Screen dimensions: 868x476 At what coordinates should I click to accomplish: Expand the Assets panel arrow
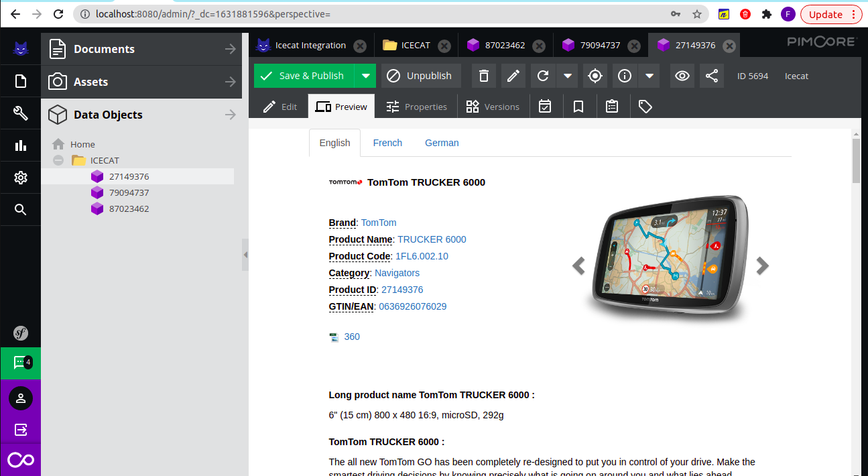[231, 82]
